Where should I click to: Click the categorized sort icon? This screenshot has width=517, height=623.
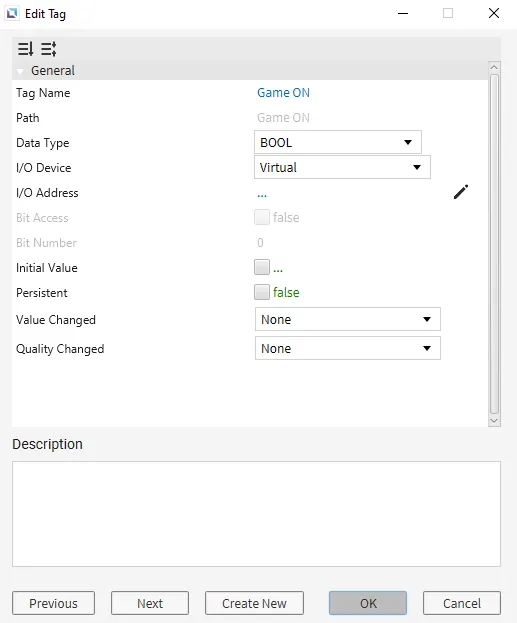point(25,49)
